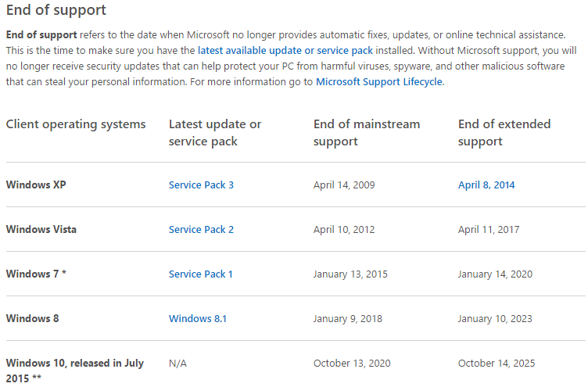Select the Windows 7 row label

37,274
